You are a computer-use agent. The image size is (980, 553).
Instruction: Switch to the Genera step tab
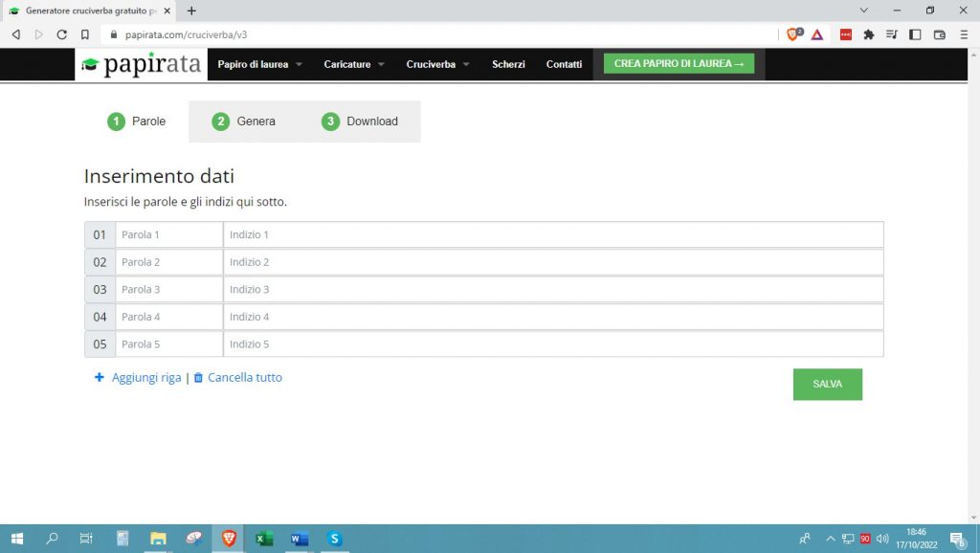pyautogui.click(x=245, y=122)
